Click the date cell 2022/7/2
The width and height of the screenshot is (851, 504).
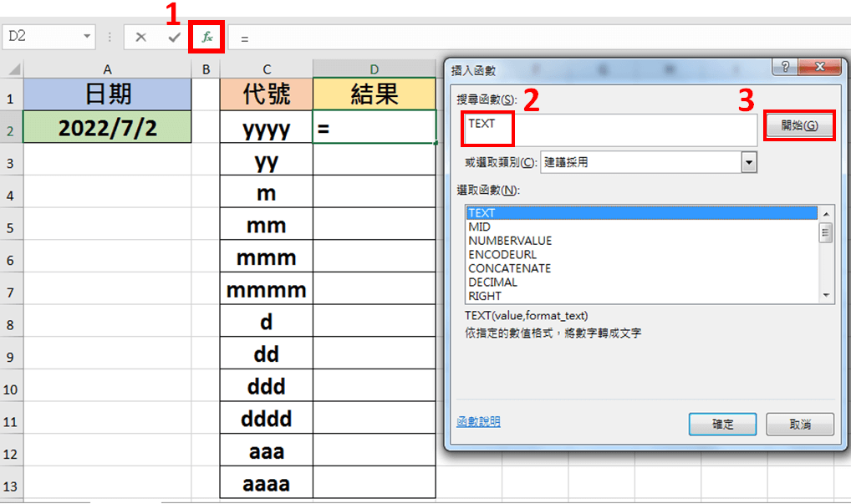107,128
